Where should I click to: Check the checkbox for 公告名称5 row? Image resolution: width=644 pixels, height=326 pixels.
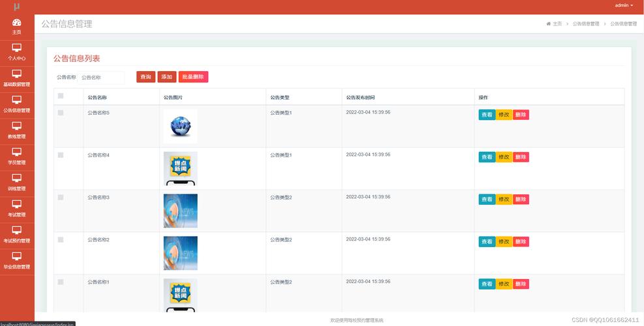pyautogui.click(x=61, y=113)
